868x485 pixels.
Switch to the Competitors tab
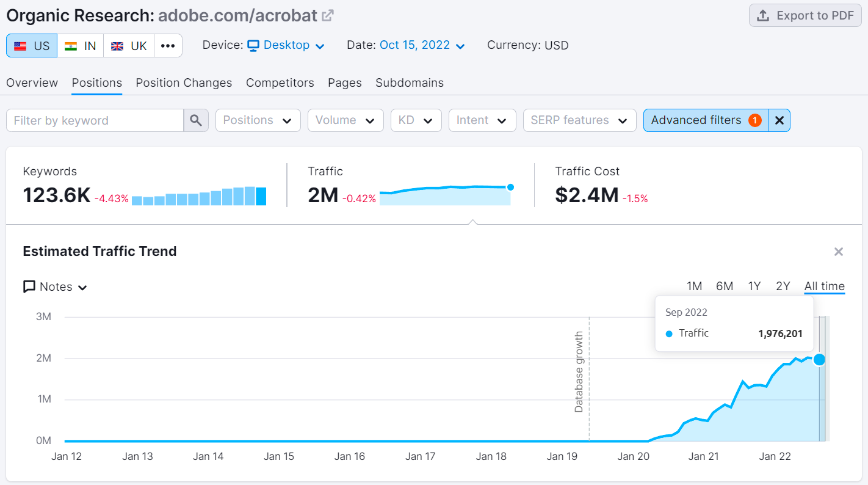(x=280, y=82)
